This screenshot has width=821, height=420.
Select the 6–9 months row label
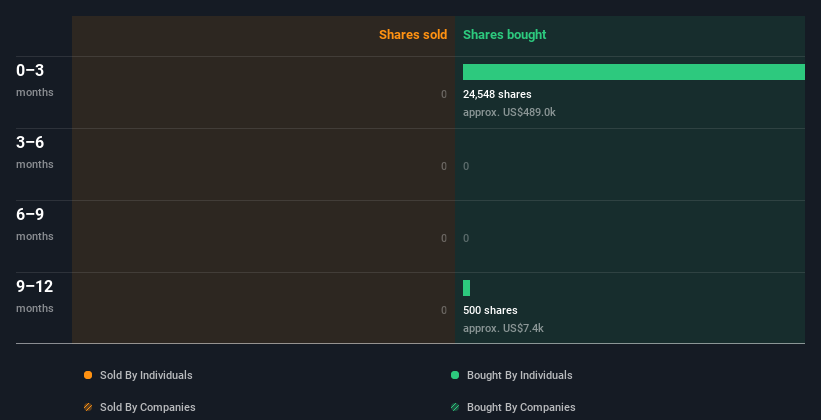click(x=35, y=224)
